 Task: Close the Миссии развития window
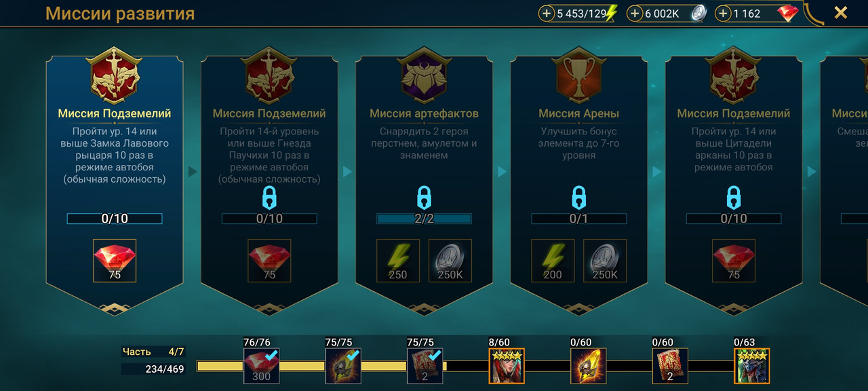click(841, 12)
